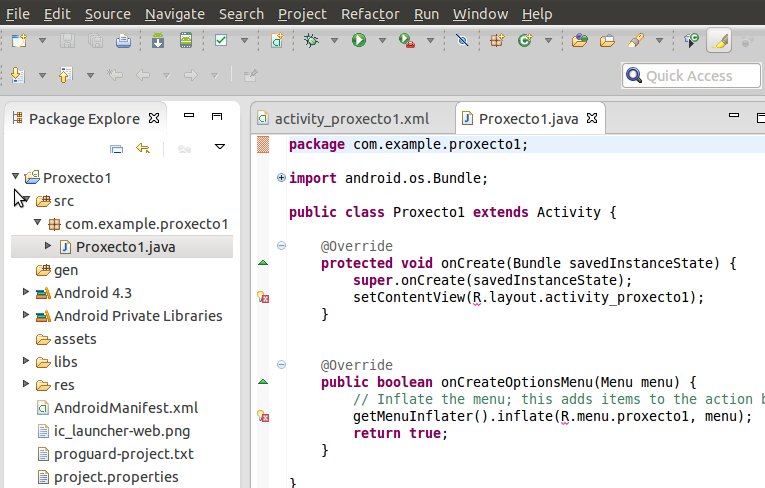Open the Debug configurations dropdown arrow

(334, 41)
